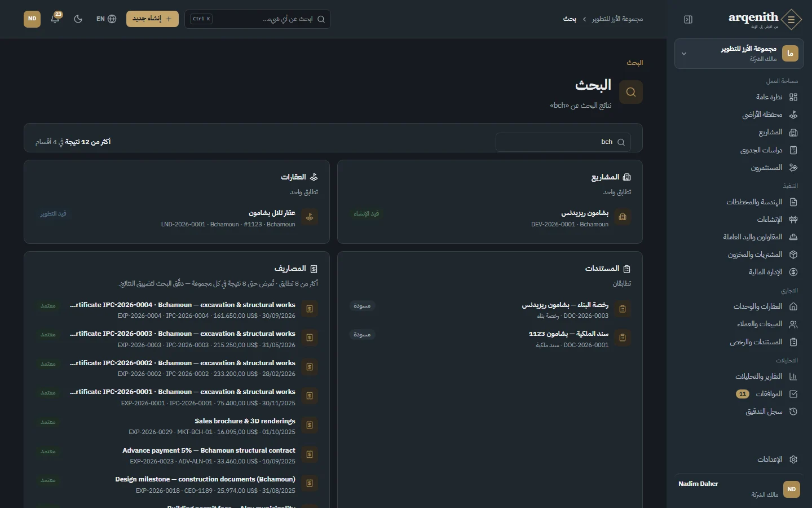Click the التقارير والتحليلات chart icon
Viewport: 812px width, 508px height.
(x=793, y=376)
